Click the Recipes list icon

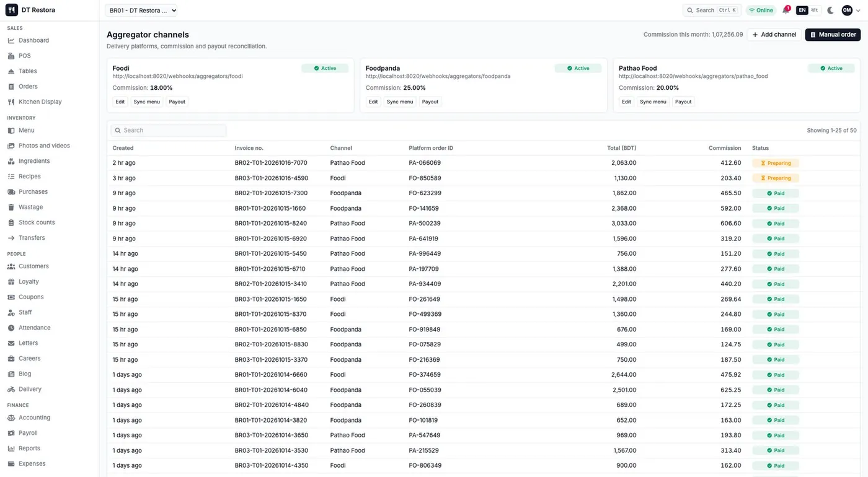[x=11, y=177]
